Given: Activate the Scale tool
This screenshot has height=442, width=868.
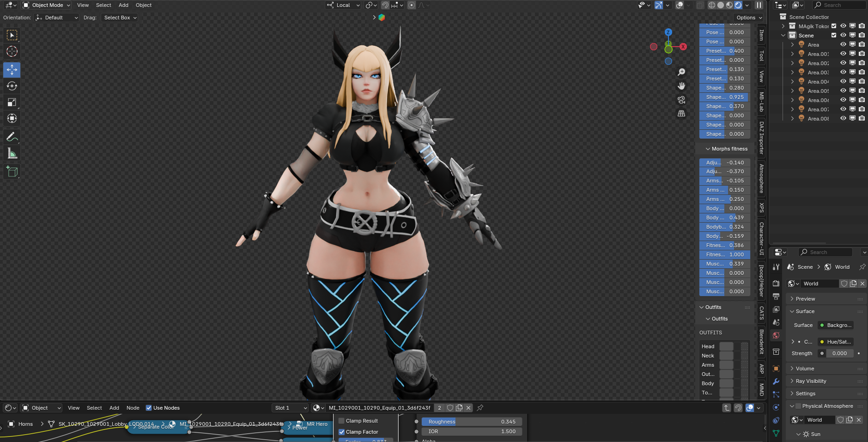Looking at the screenshot, I should pos(12,102).
